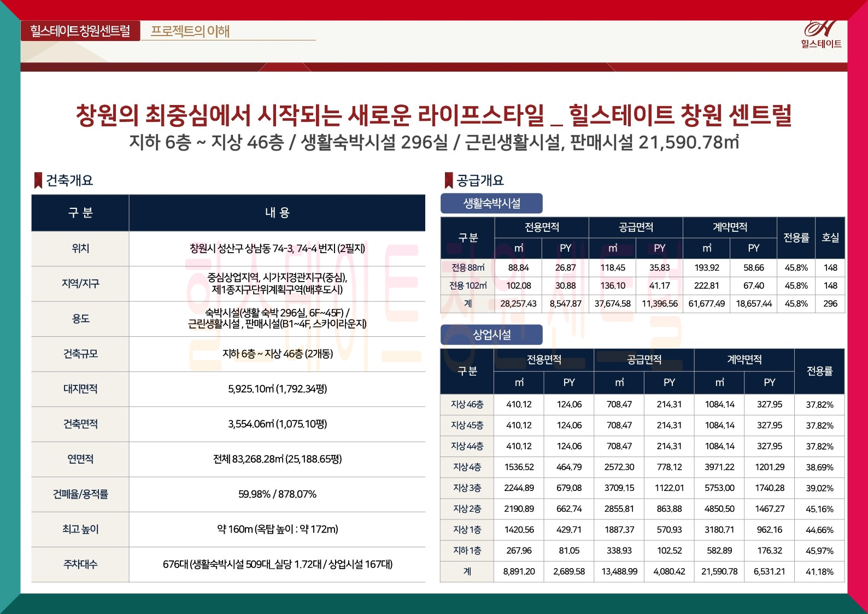
Task: Click the value 5,925.10㎡ (1,792.34평)
Action: click(x=277, y=389)
